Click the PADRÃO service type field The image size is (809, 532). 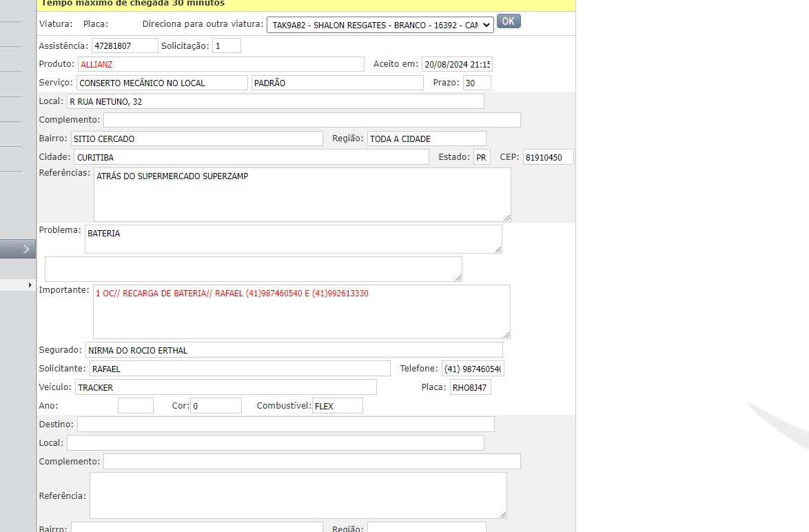coord(338,83)
